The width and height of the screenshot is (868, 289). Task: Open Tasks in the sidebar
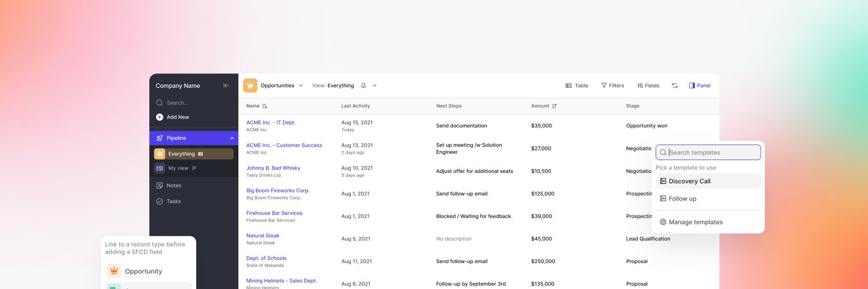[174, 201]
